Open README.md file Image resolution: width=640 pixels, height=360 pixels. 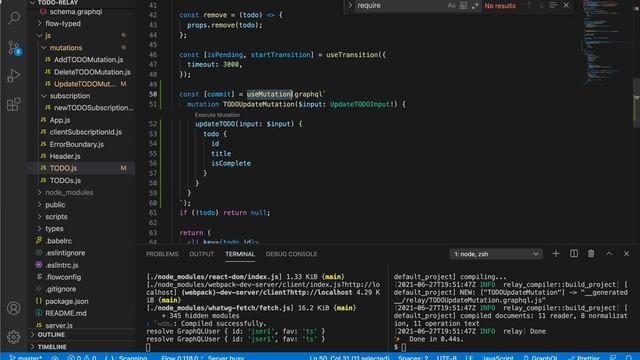point(65,313)
